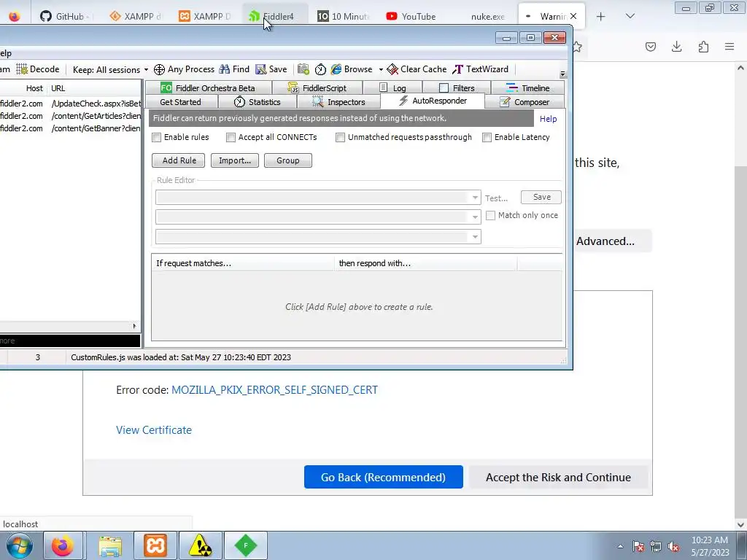Show hidden tray icons arrow

click(x=620, y=546)
